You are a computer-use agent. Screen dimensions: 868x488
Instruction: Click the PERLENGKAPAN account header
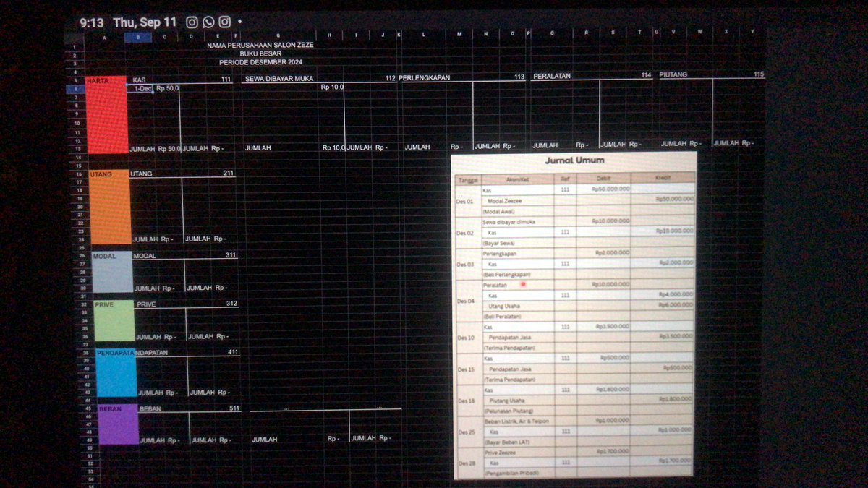[425, 77]
